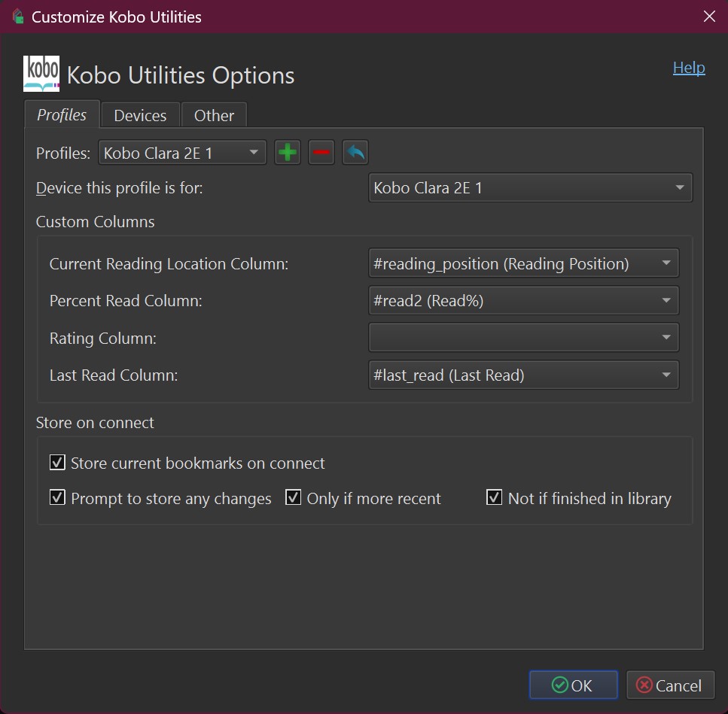Close the Customize Kobo Utilities dialog
This screenshot has height=714, width=728.
tap(708, 16)
